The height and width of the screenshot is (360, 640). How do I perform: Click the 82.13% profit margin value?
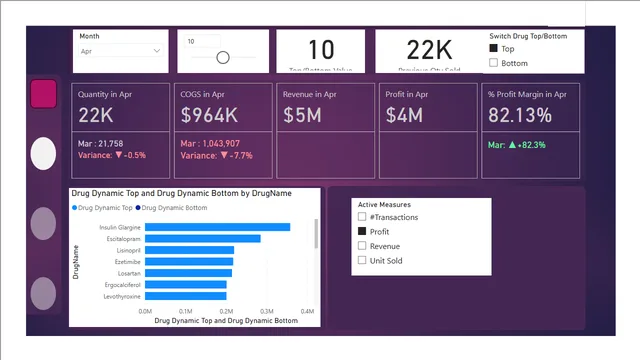520,115
